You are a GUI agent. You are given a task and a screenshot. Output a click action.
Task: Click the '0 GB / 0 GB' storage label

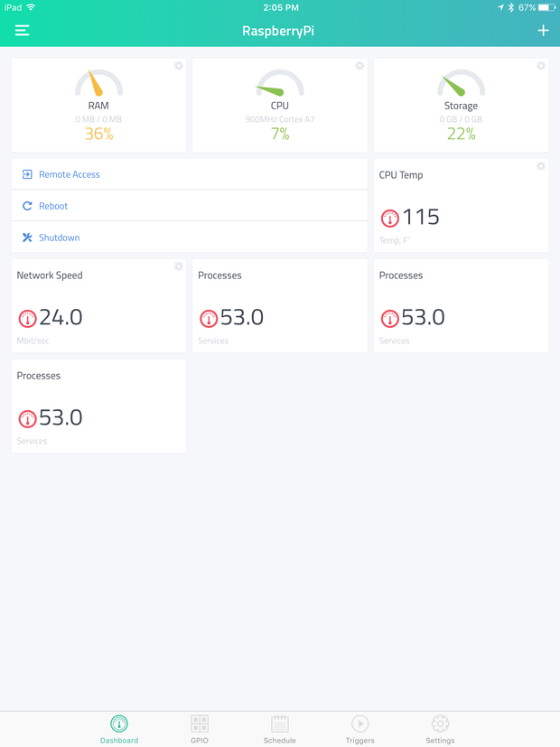pyautogui.click(x=461, y=119)
